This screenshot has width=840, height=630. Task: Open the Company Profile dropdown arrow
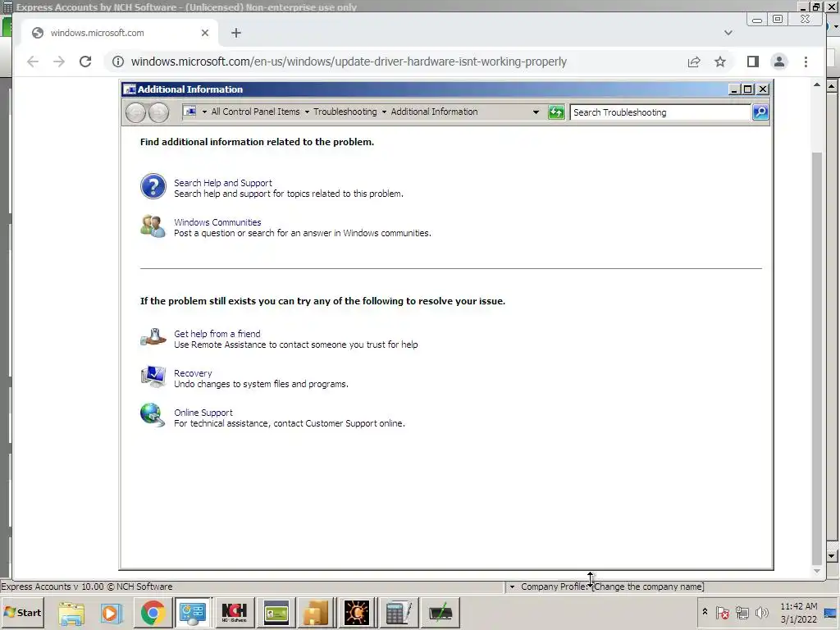pyautogui.click(x=512, y=587)
